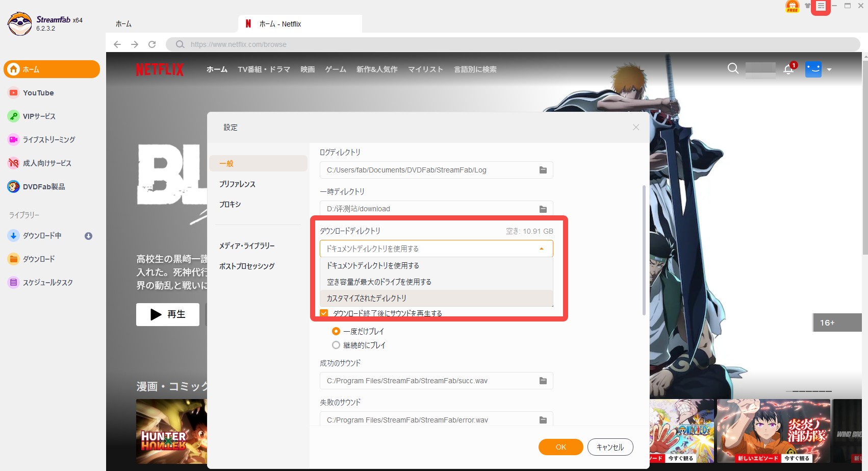Open TV番組・ドラマ in Netflix nav
The image size is (868, 471).
click(264, 69)
